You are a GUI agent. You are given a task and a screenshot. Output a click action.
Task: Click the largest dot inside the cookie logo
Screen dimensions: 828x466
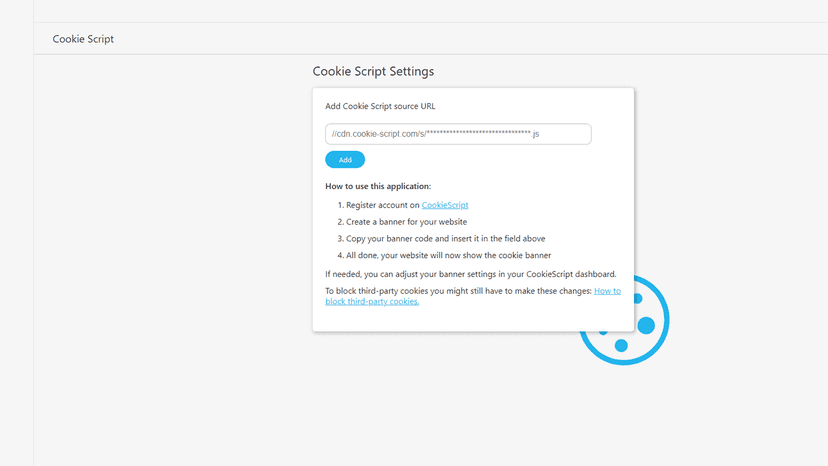coord(646,325)
